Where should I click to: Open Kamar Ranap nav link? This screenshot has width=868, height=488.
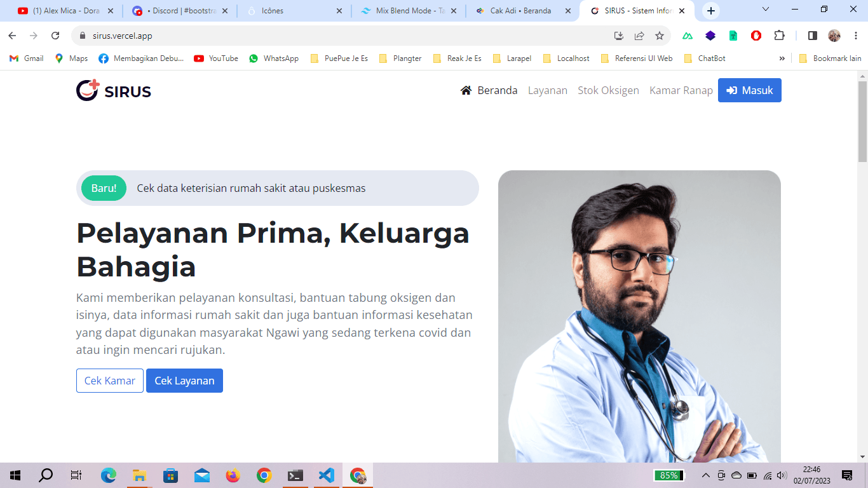click(x=681, y=90)
